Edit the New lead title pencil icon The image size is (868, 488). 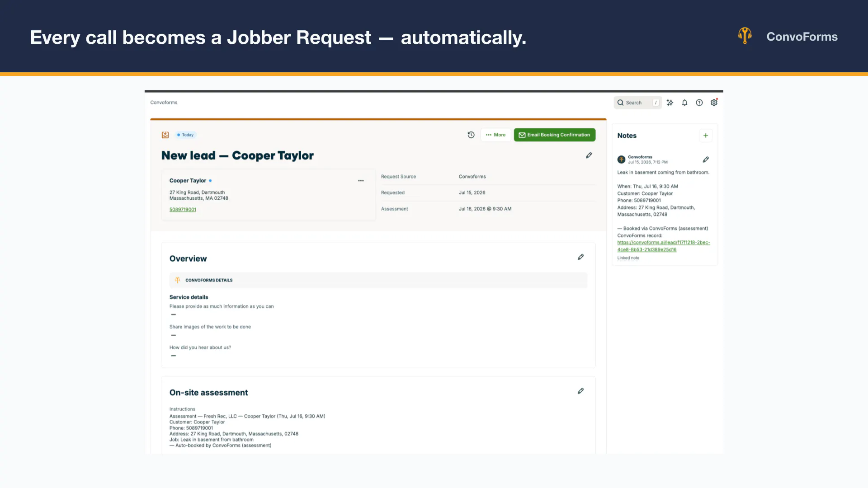click(589, 155)
